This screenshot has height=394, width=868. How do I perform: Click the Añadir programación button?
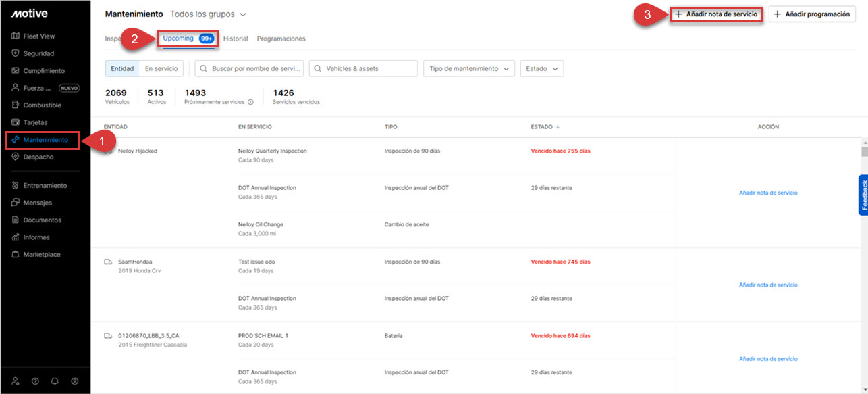tap(811, 14)
